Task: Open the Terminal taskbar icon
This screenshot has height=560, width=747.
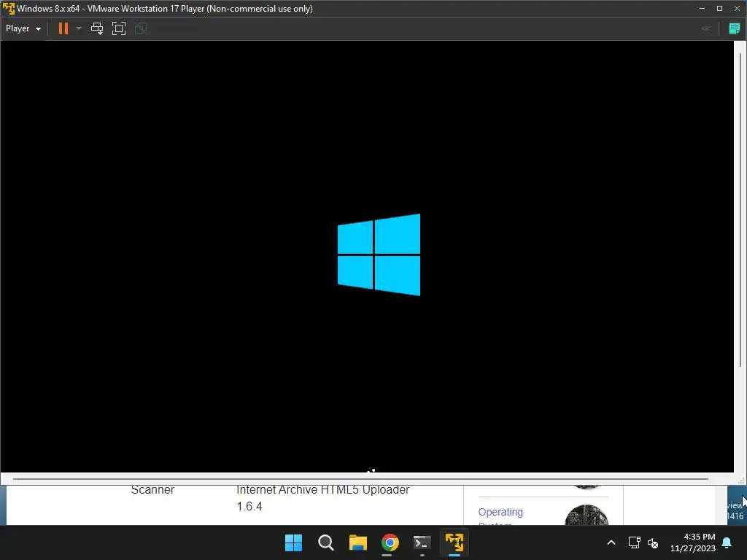Action: click(422, 542)
